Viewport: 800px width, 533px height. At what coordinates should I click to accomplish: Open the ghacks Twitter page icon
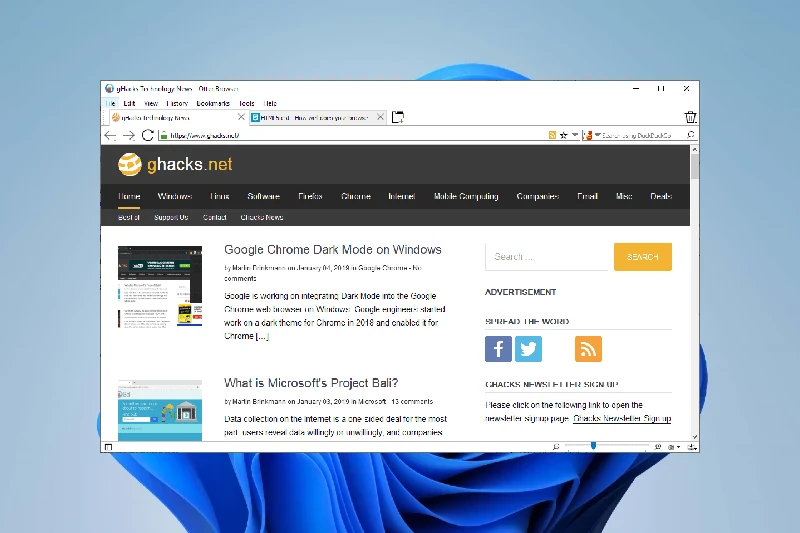point(528,349)
